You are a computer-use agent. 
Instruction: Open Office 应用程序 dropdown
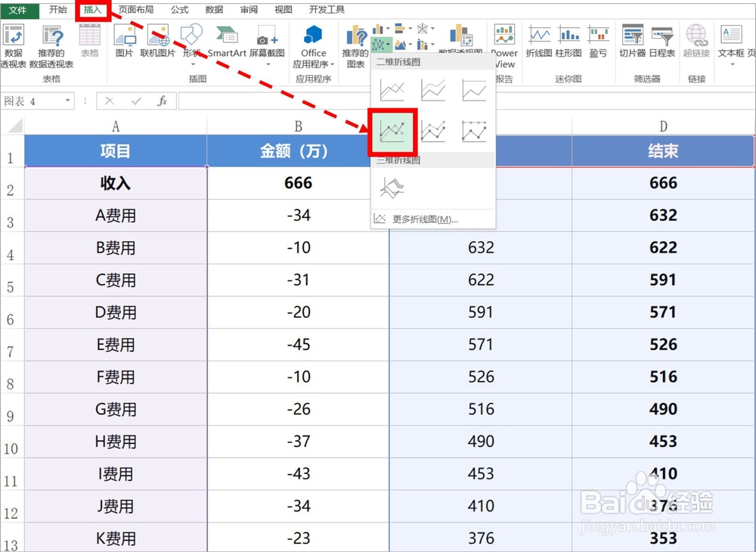[314, 46]
